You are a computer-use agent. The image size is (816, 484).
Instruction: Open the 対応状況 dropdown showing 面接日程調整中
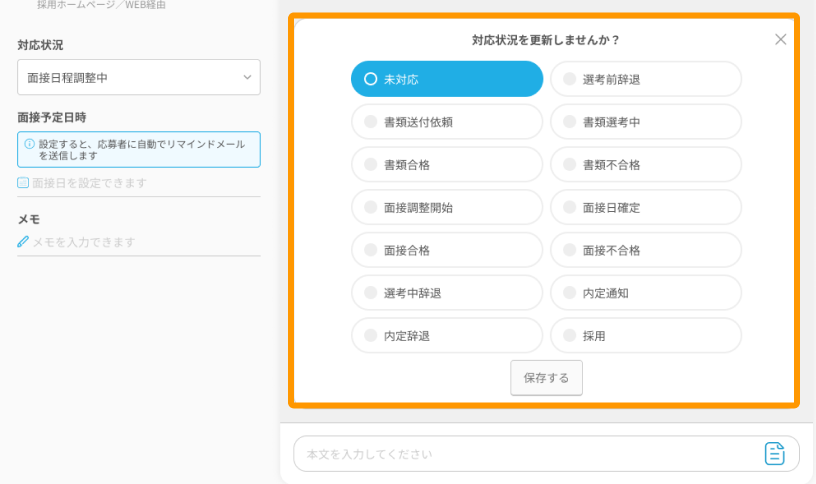pyautogui.click(x=139, y=77)
